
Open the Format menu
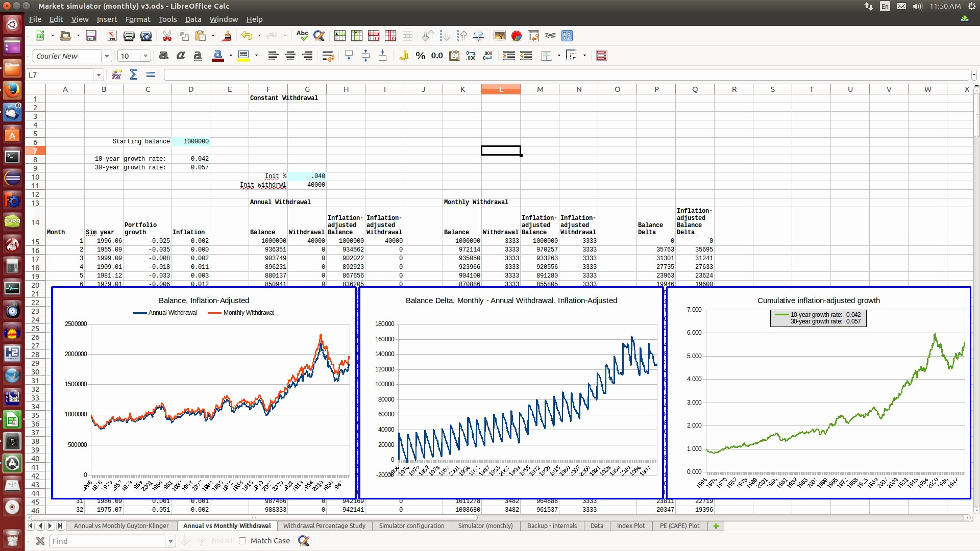tap(137, 19)
